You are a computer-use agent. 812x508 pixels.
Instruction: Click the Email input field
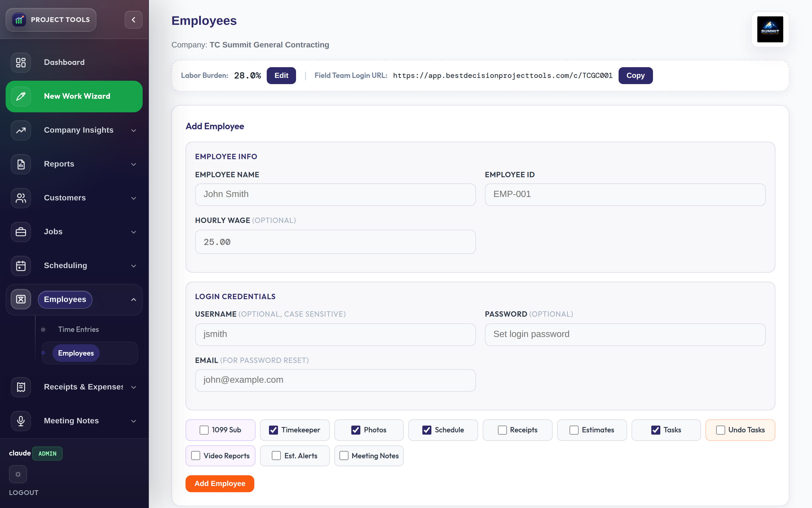pyautogui.click(x=335, y=380)
